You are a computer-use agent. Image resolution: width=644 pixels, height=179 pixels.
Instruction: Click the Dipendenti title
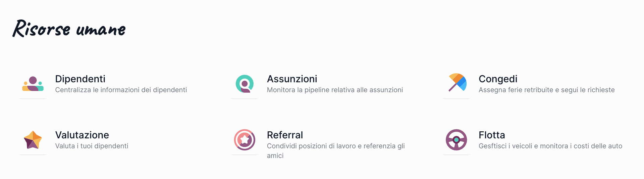pyautogui.click(x=80, y=79)
